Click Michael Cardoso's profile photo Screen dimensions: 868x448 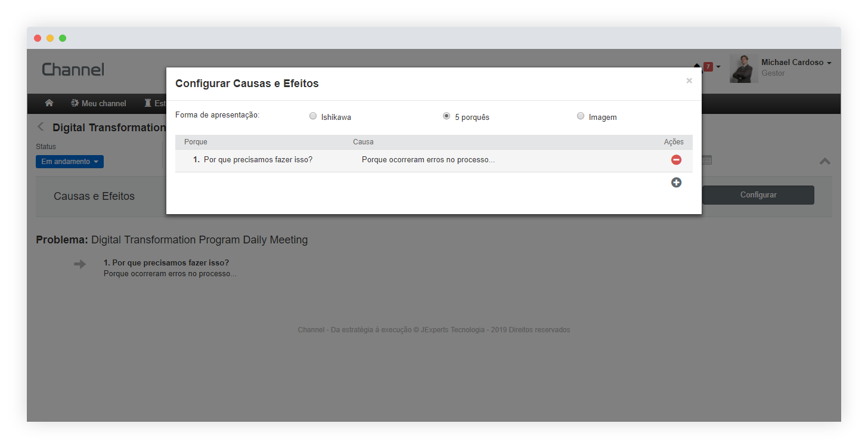[x=743, y=69]
